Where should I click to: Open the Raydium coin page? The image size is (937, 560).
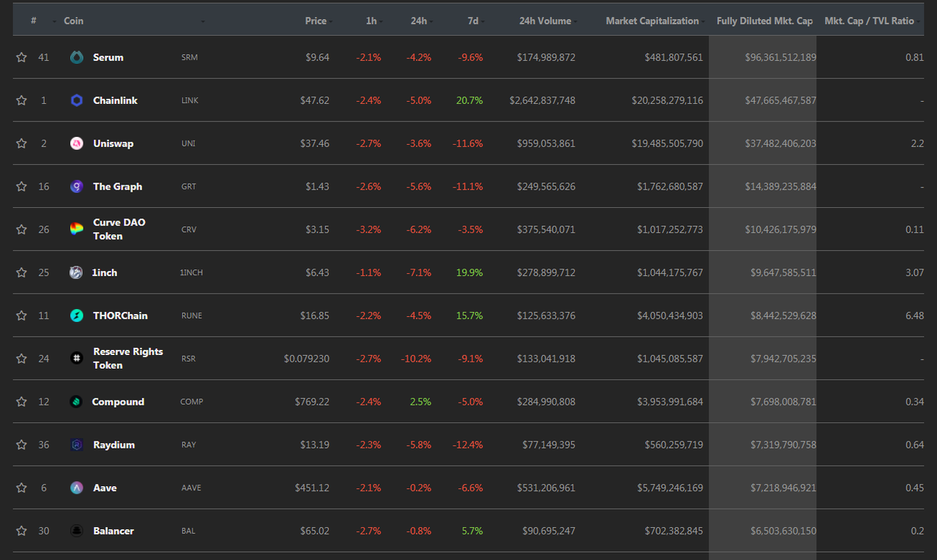(114, 444)
